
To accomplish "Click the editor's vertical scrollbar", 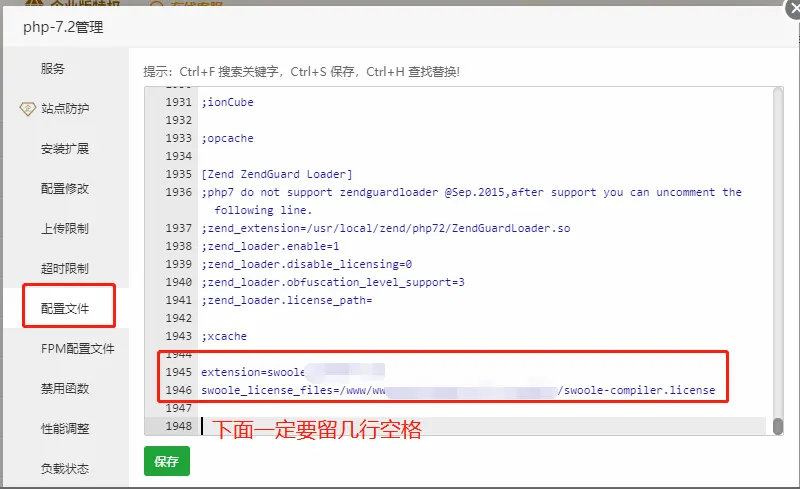I will point(778,426).
